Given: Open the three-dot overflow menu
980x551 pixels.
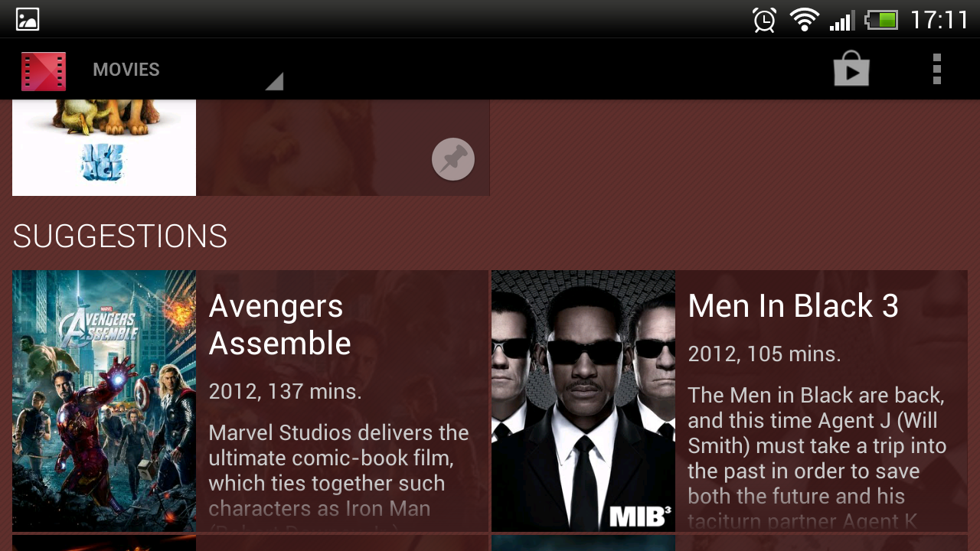Looking at the screenshot, I should [x=936, y=69].
